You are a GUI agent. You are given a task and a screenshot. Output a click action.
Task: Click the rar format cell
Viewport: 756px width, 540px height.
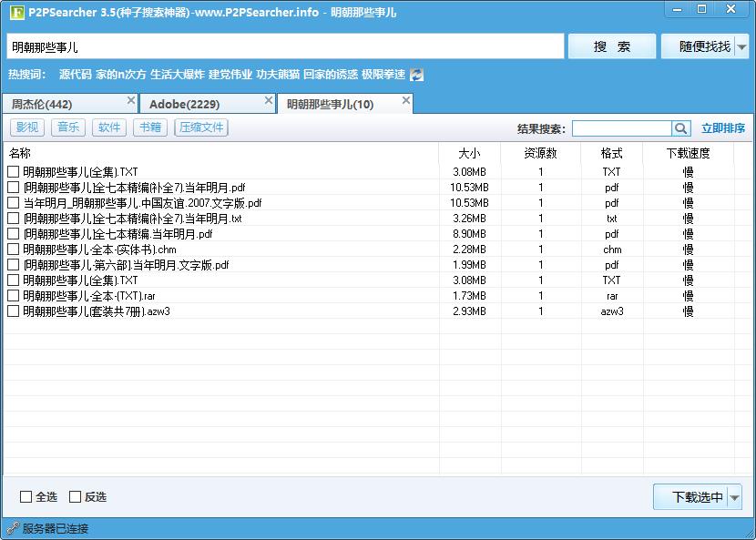612,296
